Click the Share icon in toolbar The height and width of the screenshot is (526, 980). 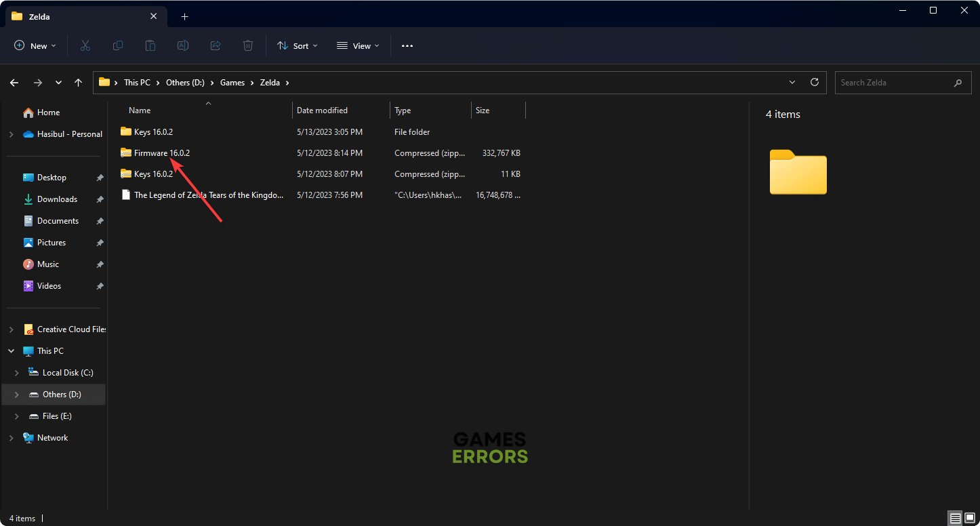pos(216,45)
